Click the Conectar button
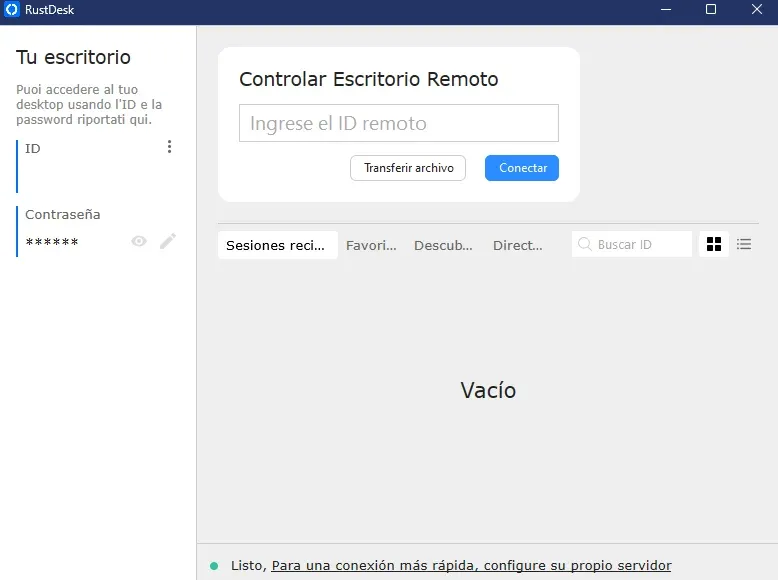Image resolution: width=778 pixels, height=580 pixels. [x=522, y=168]
